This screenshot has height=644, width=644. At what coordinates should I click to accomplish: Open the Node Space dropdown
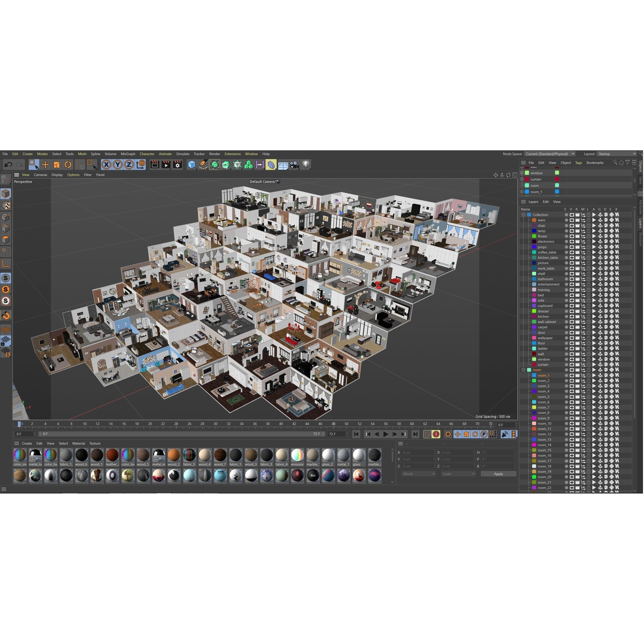coord(550,154)
